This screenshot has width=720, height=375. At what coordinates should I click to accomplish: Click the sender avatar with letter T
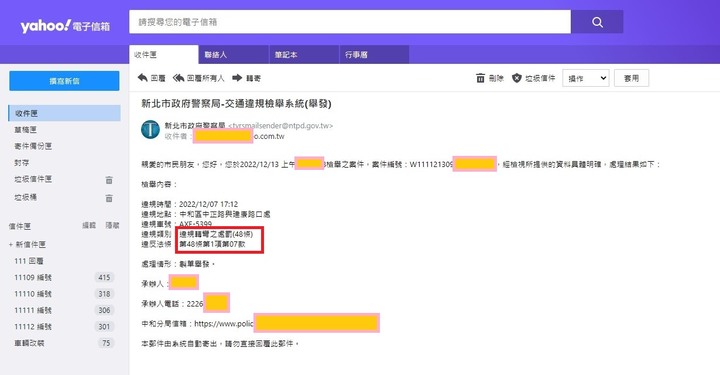[150, 129]
